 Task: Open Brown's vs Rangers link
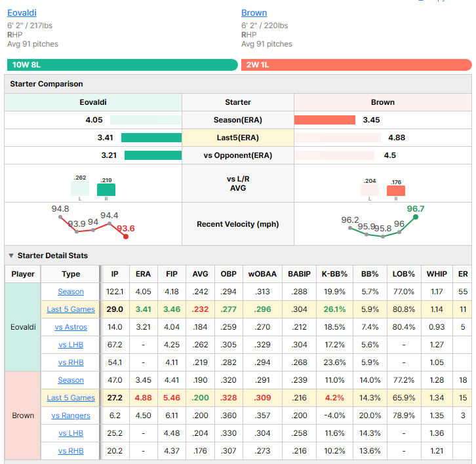71,416
